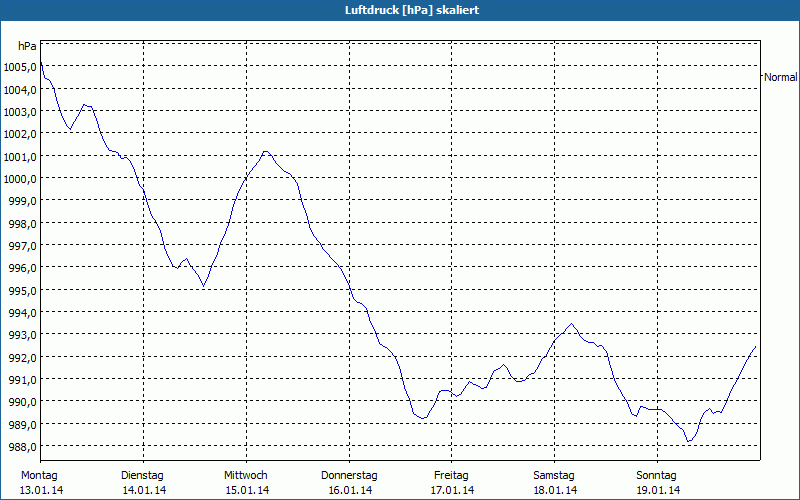Click the 991,0 y-axis value
This screenshot has height=500, width=800.
(x=22, y=380)
